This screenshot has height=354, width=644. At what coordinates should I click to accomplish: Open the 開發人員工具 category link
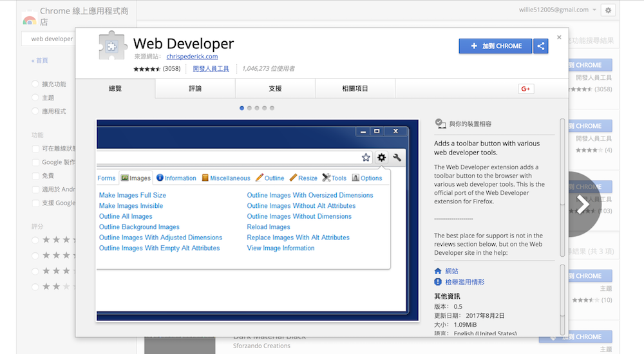[211, 69]
